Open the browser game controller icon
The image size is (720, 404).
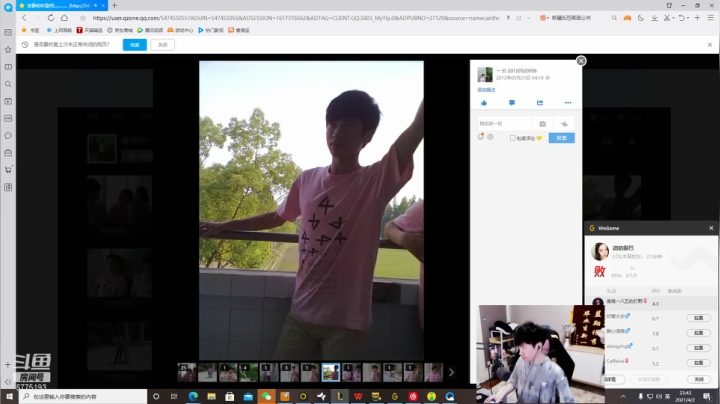coord(627,18)
